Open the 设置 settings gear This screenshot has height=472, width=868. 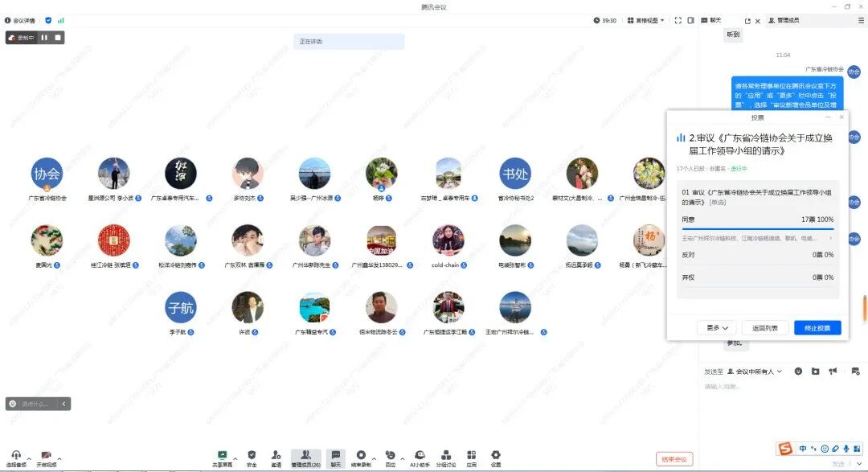[x=495, y=458]
